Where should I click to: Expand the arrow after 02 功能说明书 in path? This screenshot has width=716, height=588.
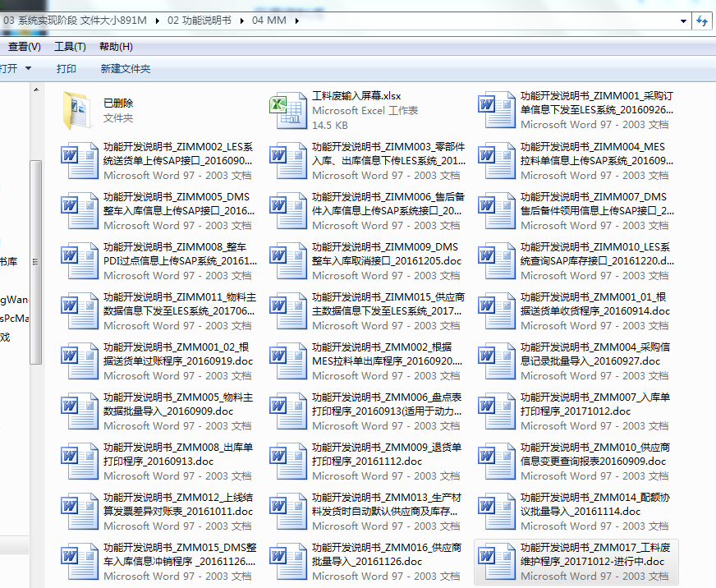[x=242, y=21]
